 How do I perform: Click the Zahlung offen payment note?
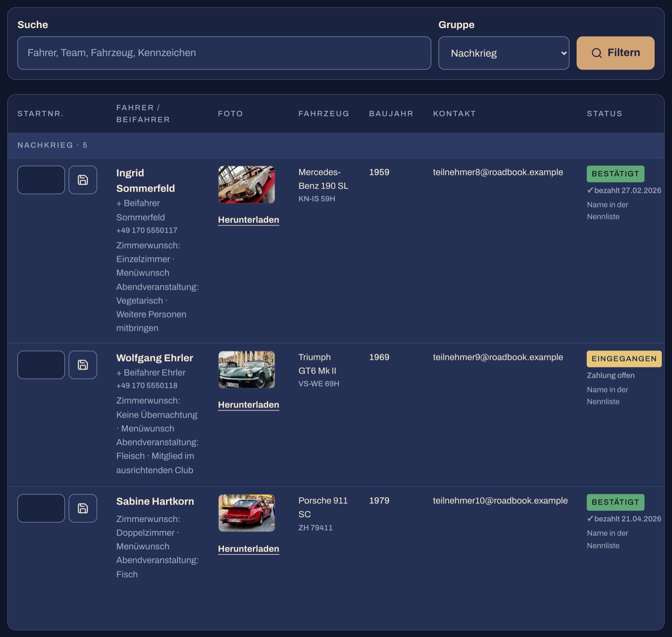click(x=611, y=376)
